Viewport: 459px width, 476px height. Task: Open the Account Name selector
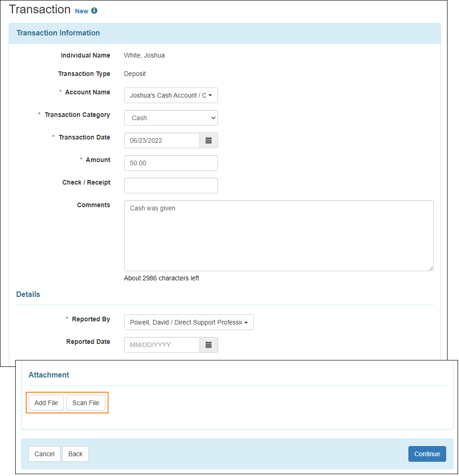click(171, 95)
